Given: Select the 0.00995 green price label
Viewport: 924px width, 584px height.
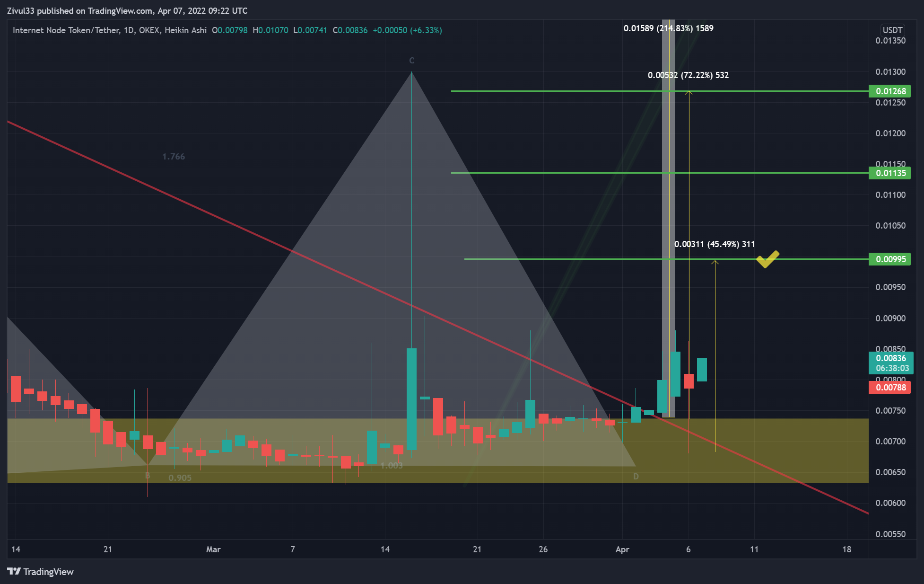Looking at the screenshot, I should coord(890,259).
